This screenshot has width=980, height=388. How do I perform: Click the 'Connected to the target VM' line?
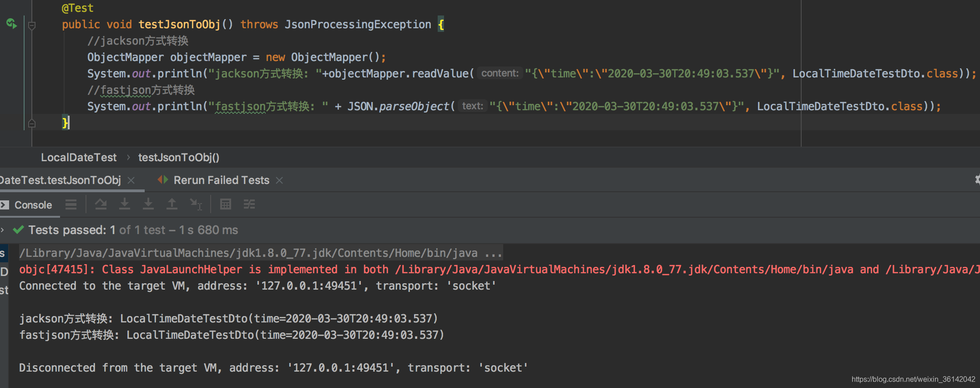point(258,286)
